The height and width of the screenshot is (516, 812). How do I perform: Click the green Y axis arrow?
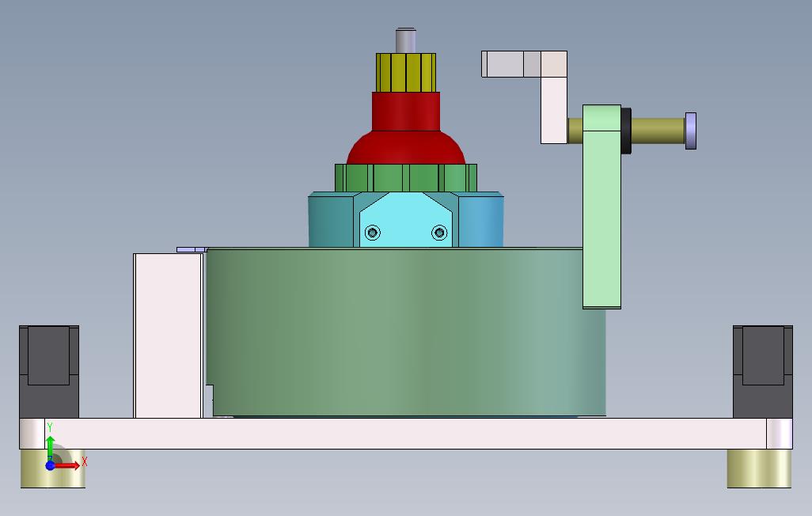point(50,447)
